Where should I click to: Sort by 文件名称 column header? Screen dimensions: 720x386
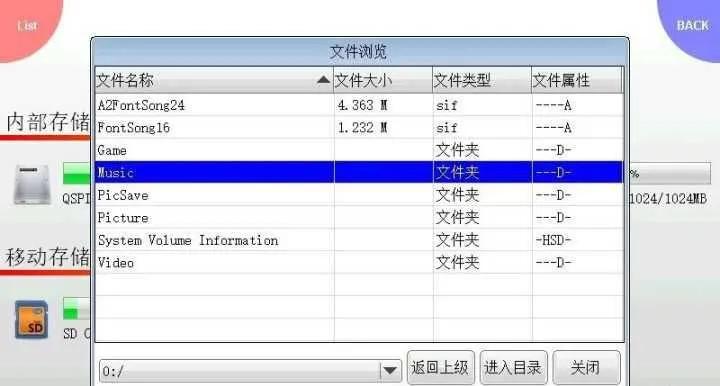coord(214,80)
